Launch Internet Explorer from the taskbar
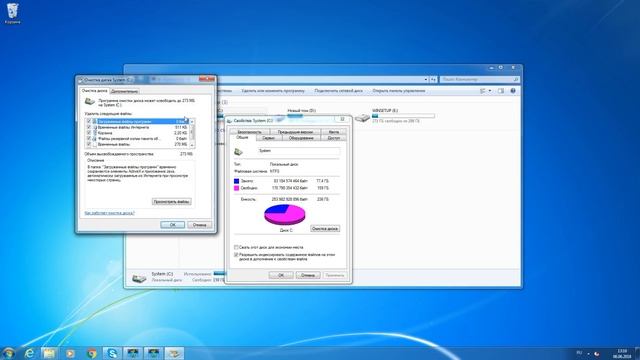 pos(29,353)
